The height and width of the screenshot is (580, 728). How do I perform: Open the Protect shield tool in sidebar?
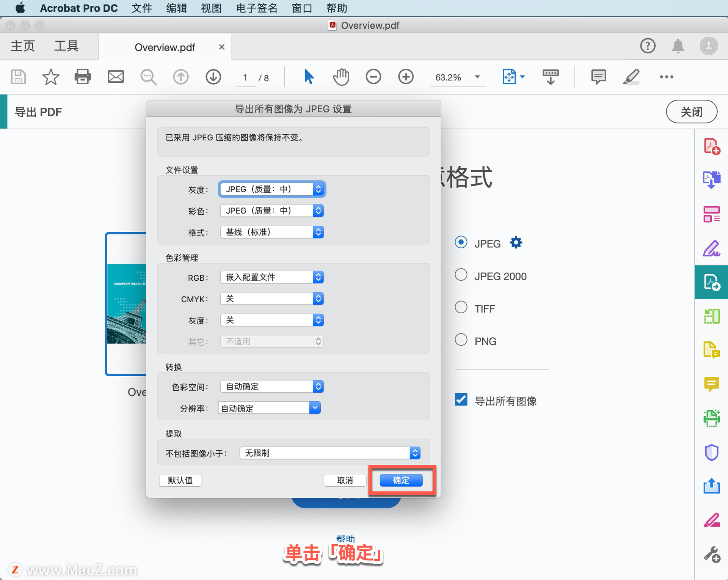tap(711, 452)
